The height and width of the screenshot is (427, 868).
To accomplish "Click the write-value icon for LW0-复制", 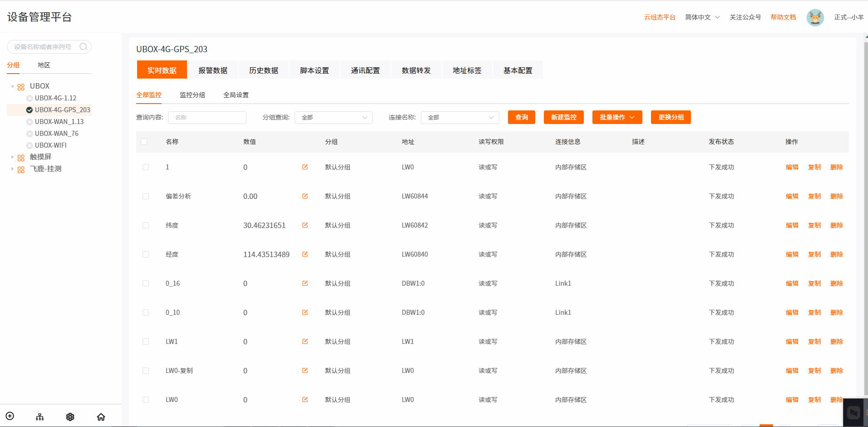I will 305,371.
